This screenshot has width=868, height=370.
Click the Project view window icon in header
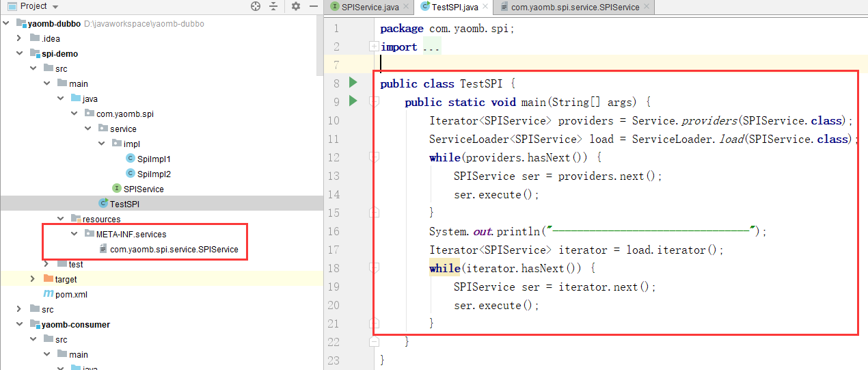12,6
